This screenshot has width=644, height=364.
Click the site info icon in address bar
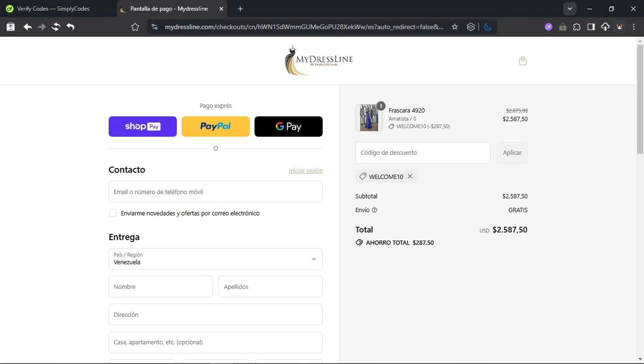pos(155,27)
